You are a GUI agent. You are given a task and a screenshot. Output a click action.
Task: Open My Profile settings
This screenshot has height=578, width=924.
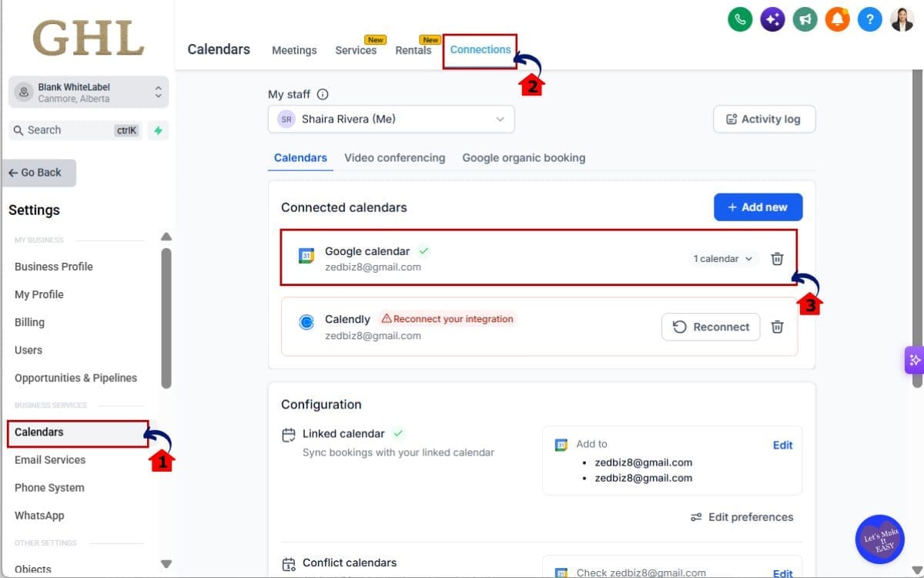point(39,294)
